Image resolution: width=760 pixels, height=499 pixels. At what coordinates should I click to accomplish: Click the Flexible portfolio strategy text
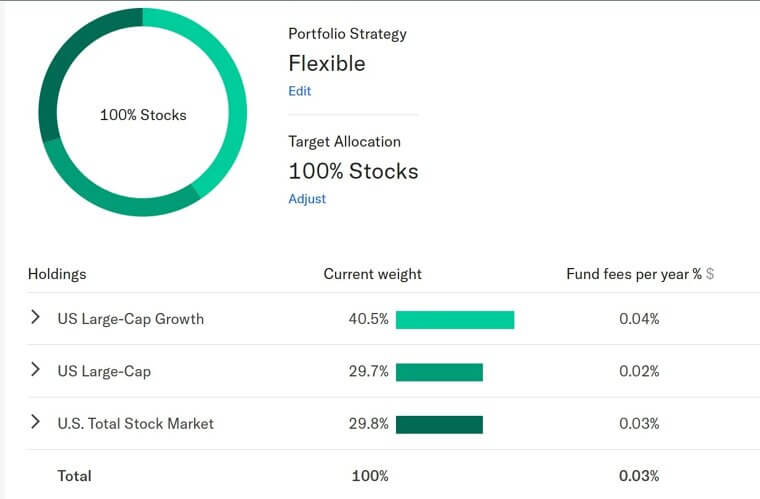(326, 64)
